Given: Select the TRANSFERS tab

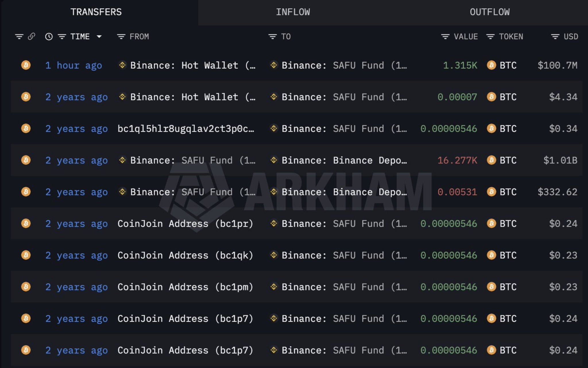Looking at the screenshot, I should point(96,12).
